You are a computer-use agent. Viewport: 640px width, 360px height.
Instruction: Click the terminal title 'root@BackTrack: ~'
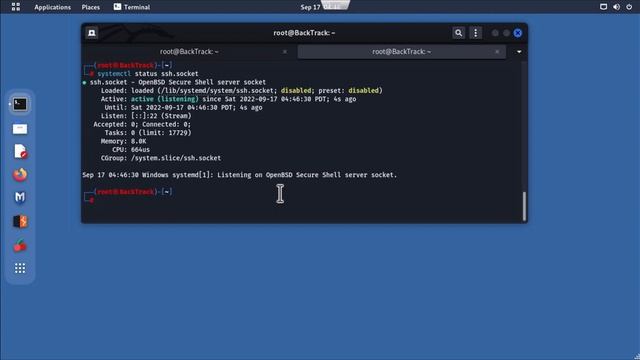pos(304,33)
